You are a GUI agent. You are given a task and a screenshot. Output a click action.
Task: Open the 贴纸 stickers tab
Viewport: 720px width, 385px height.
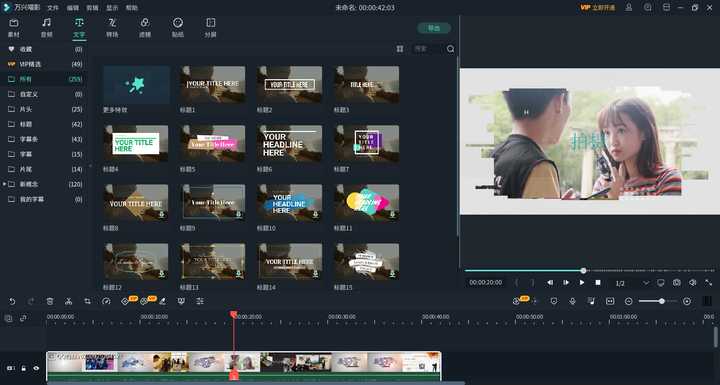[178, 28]
